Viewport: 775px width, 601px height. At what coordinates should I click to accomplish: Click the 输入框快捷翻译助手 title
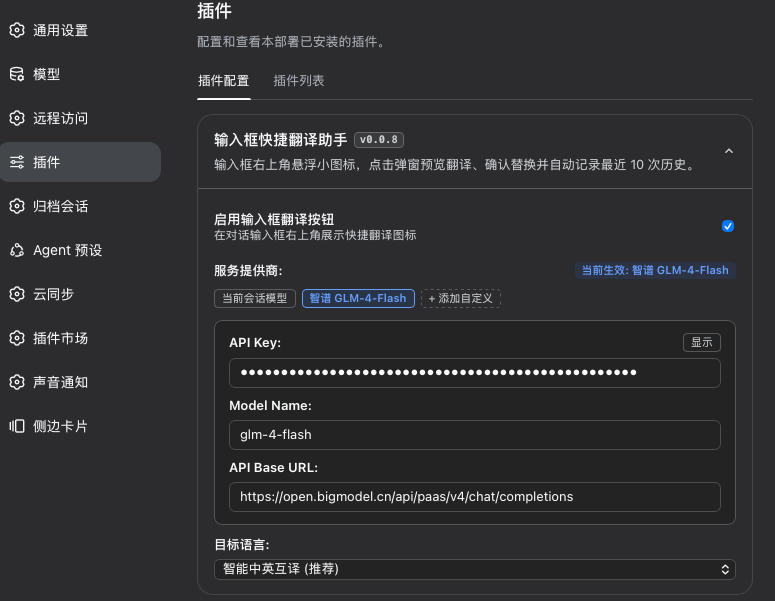(280, 140)
